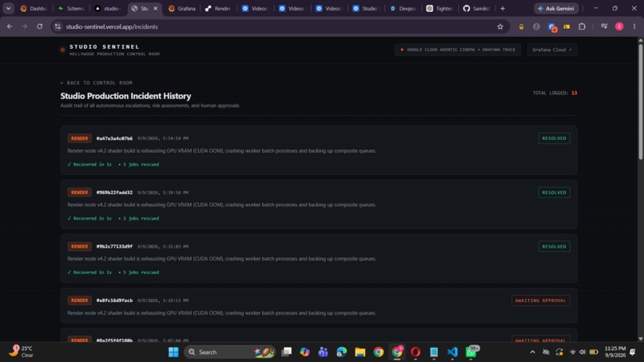The height and width of the screenshot is (362, 644).
Task: Open Microsoft Teams from the taskbar
Action: pos(324,352)
